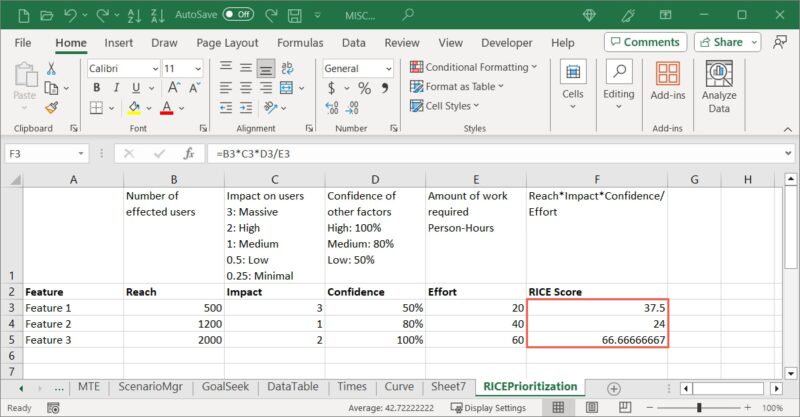The height and width of the screenshot is (417, 800).
Task: Click the Sort A to Z icon
Action: pyautogui.click(x=134, y=15)
